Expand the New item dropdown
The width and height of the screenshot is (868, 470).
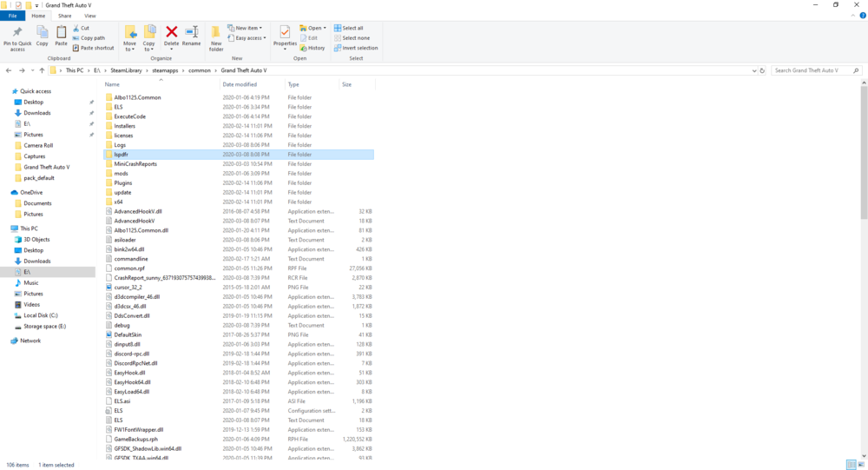[x=245, y=28]
